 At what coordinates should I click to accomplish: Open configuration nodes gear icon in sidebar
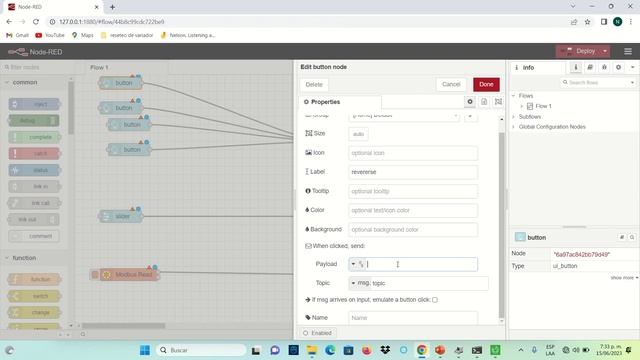[619, 67]
